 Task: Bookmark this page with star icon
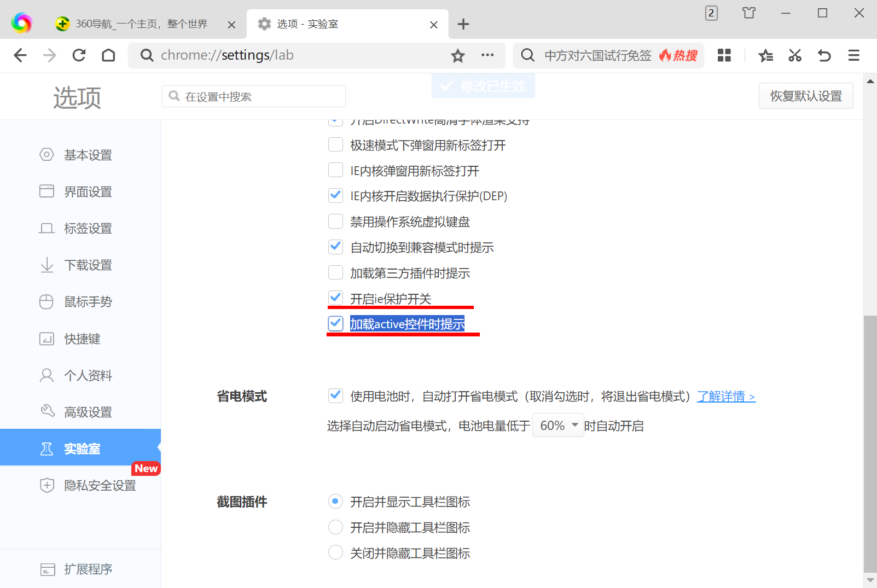pos(458,55)
